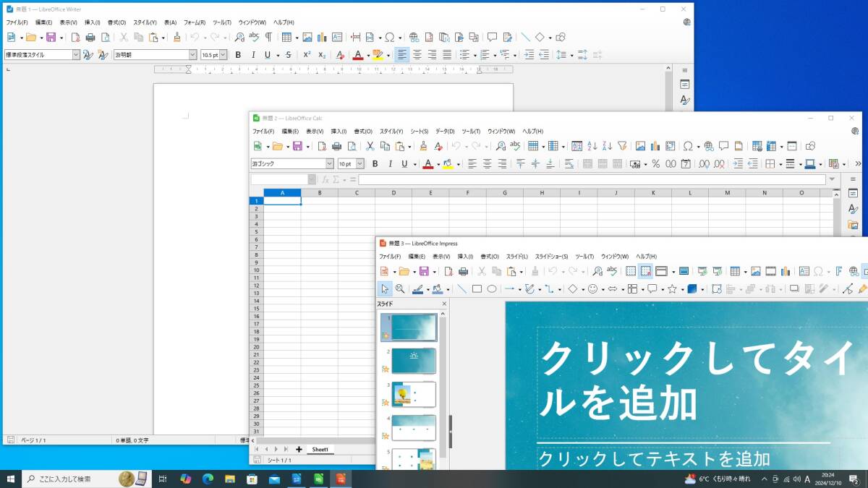Toggle Italic formatting in Calc toolbar
The width and height of the screenshot is (868, 488).
coord(390,164)
